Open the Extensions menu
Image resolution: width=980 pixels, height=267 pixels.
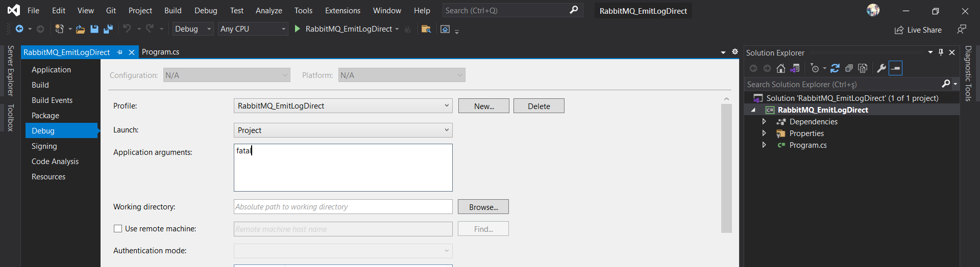pyautogui.click(x=342, y=11)
